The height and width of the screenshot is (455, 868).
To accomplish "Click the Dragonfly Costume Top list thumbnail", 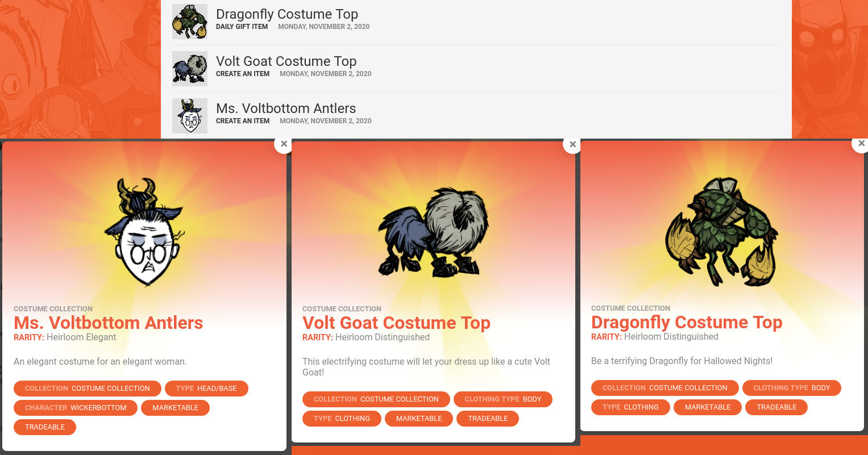I will pos(190,22).
